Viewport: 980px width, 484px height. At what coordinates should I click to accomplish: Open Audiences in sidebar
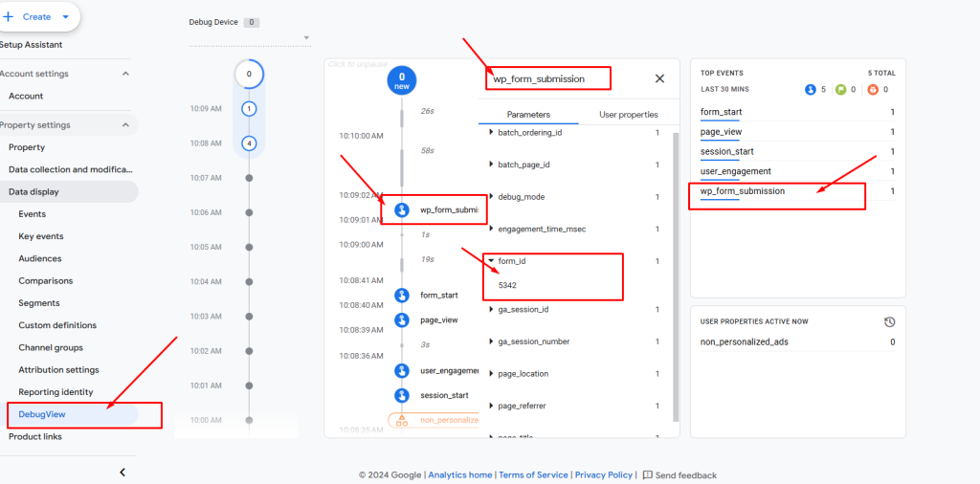pos(40,258)
